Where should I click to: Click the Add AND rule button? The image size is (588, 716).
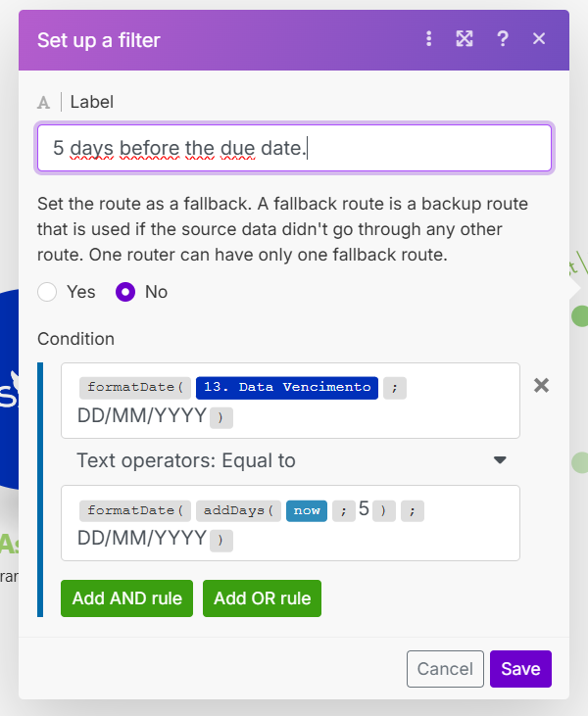[126, 598]
